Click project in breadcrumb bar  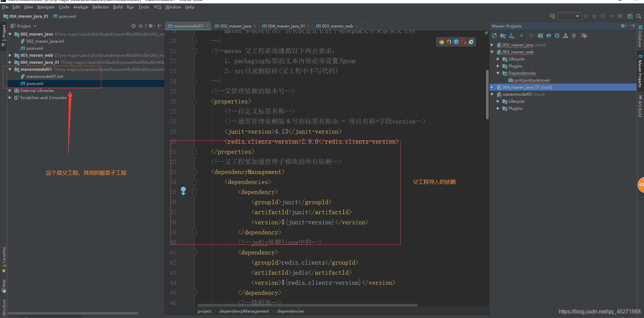tap(204, 311)
